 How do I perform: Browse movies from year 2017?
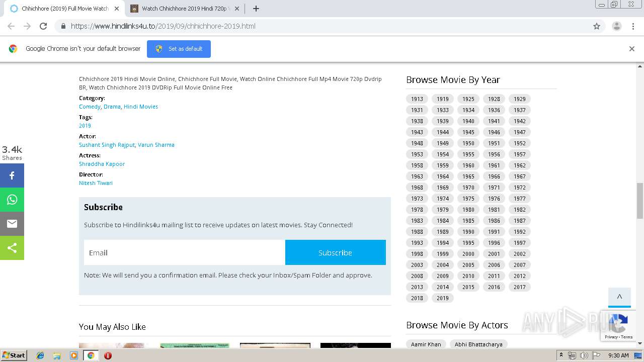coord(520,287)
